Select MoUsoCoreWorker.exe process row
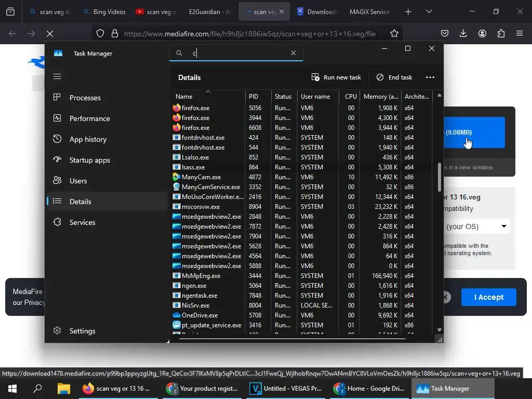The width and height of the screenshot is (532, 399). point(302,196)
